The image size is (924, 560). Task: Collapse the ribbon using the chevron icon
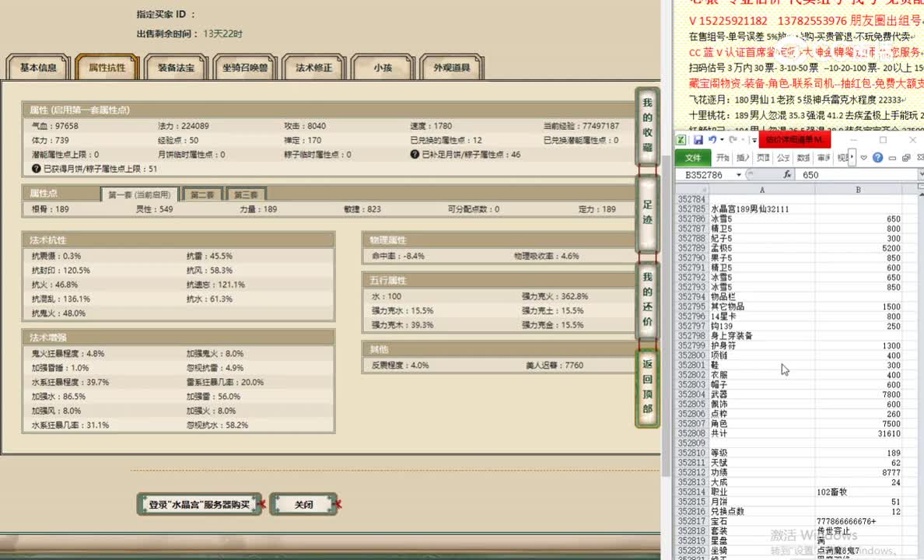(x=863, y=157)
